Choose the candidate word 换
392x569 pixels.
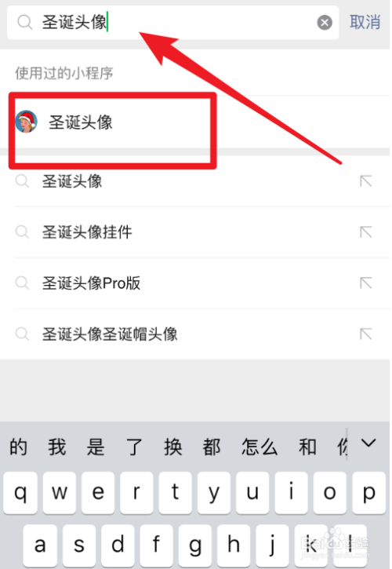pyautogui.click(x=172, y=447)
